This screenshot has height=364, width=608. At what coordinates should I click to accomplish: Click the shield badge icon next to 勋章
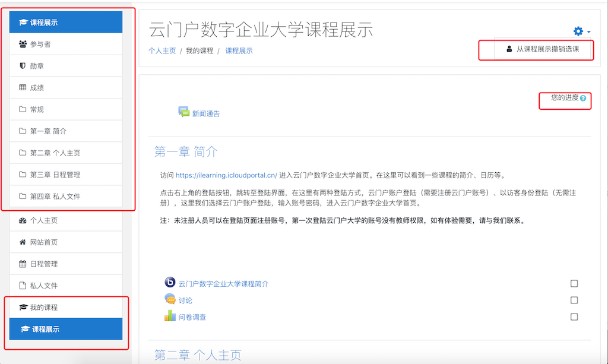tap(23, 66)
